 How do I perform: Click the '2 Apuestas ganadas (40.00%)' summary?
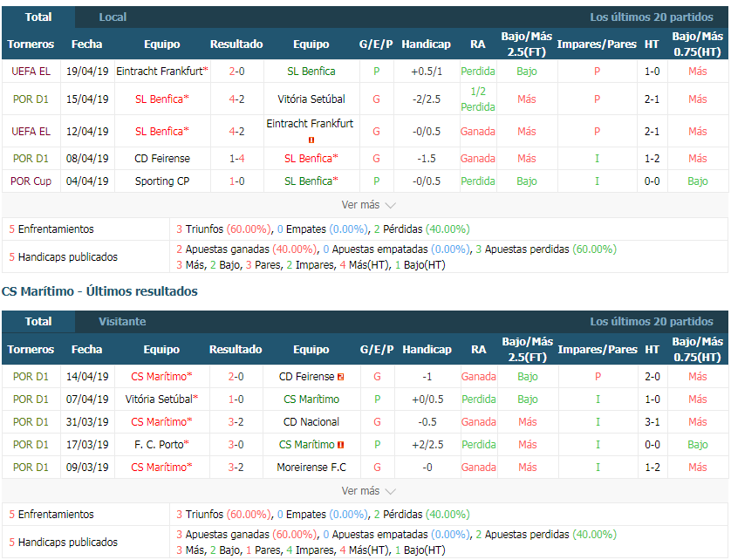pos(247,249)
